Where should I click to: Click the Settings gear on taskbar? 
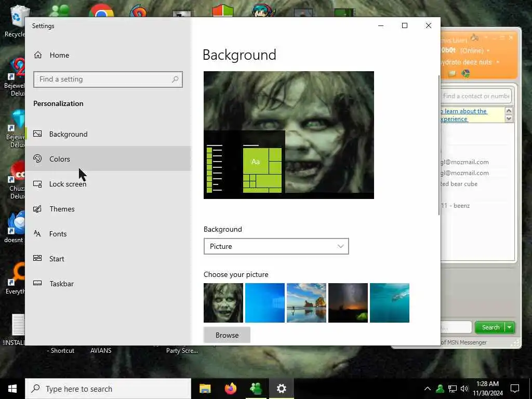(281, 389)
